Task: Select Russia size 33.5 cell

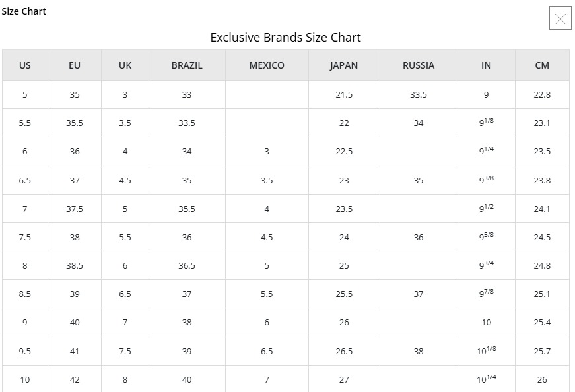Action: (419, 94)
